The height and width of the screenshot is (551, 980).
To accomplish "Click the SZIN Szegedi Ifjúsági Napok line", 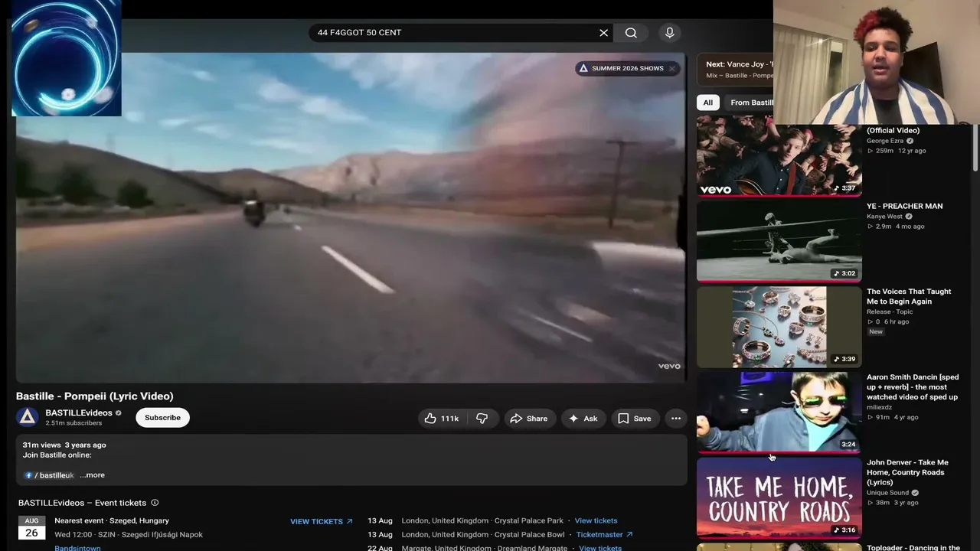I will click(129, 534).
